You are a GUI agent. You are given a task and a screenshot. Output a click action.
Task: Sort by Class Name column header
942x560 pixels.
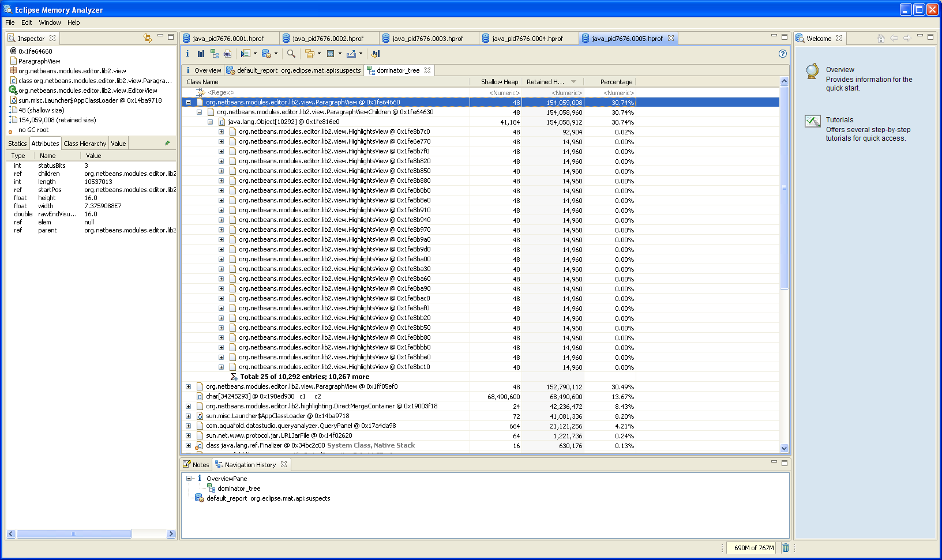(326, 82)
